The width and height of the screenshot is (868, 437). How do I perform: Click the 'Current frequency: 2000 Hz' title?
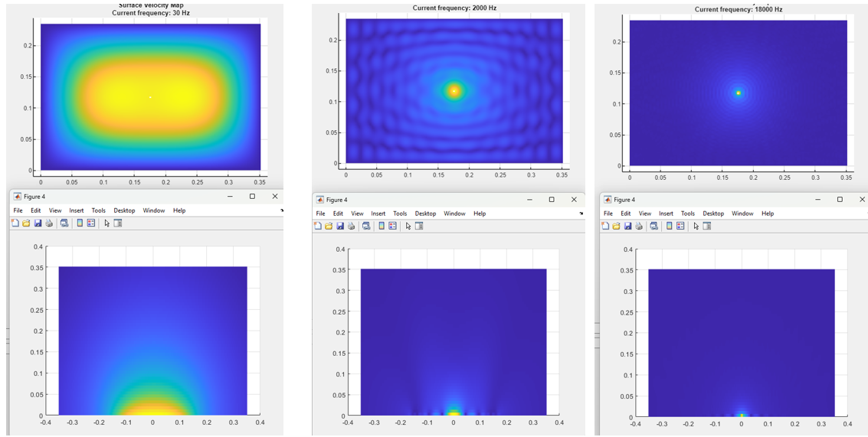(x=454, y=8)
